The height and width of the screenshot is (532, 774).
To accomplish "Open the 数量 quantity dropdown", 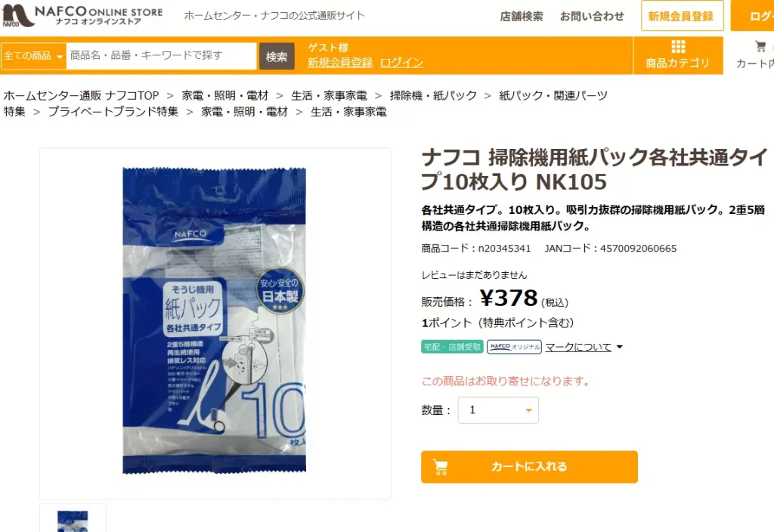I will pyautogui.click(x=498, y=410).
